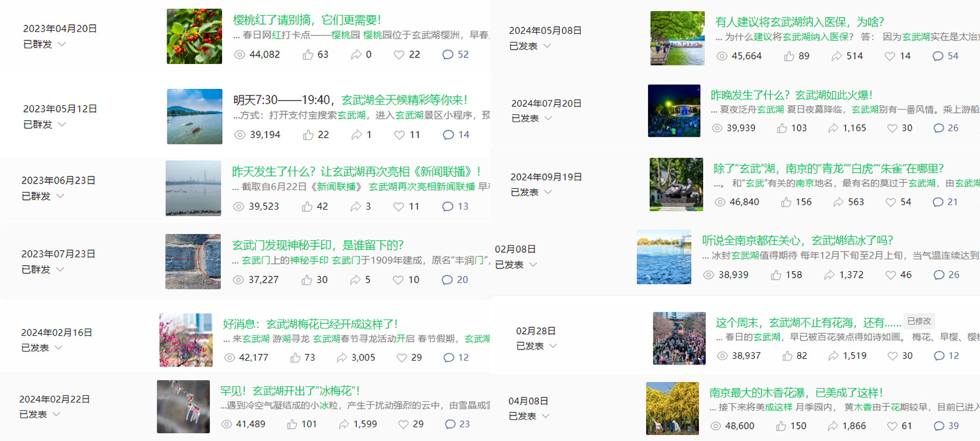980x441 pixels.
Task: Click the 已修改 tag on the 花海 article
Action: [920, 321]
